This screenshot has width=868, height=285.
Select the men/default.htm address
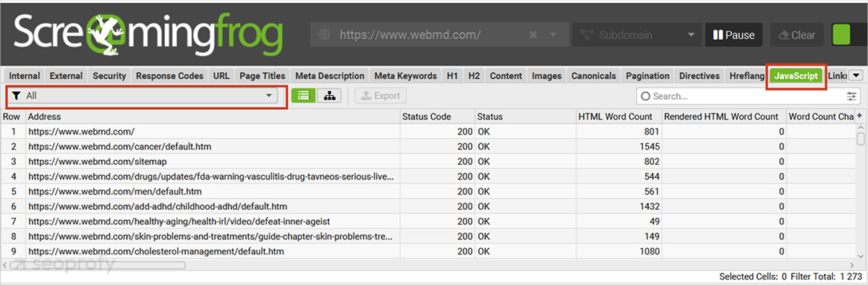213,192
